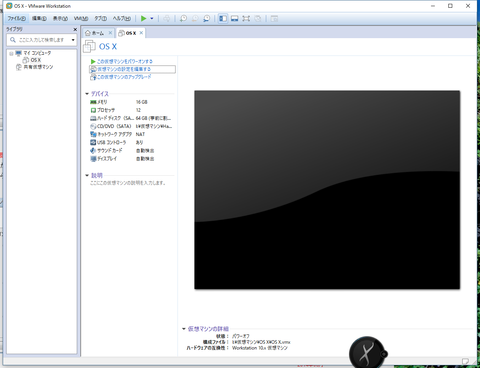Collapse the デバイス section
Image resolution: width=480 pixels, height=368 pixels.
(x=87, y=94)
